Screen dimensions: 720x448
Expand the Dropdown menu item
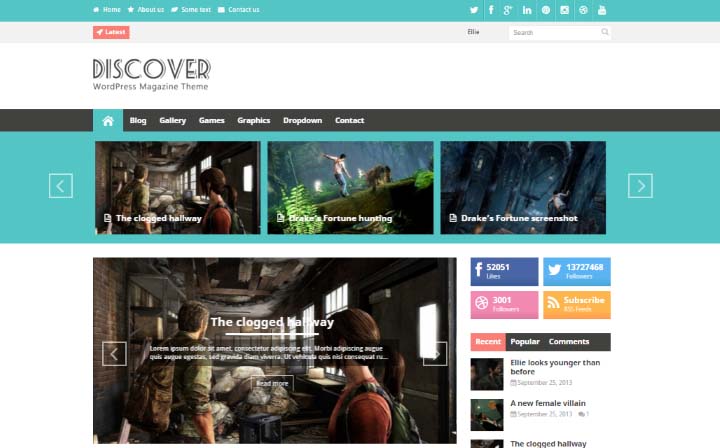[x=303, y=120]
